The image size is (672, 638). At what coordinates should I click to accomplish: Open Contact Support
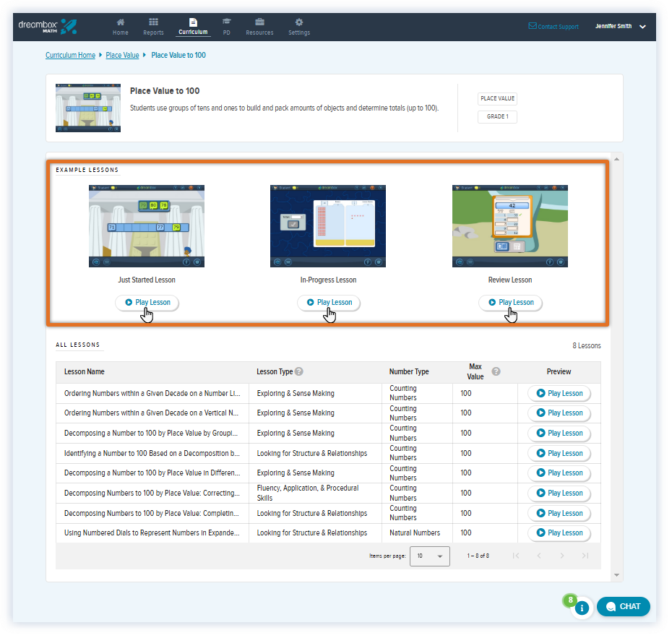point(553,26)
